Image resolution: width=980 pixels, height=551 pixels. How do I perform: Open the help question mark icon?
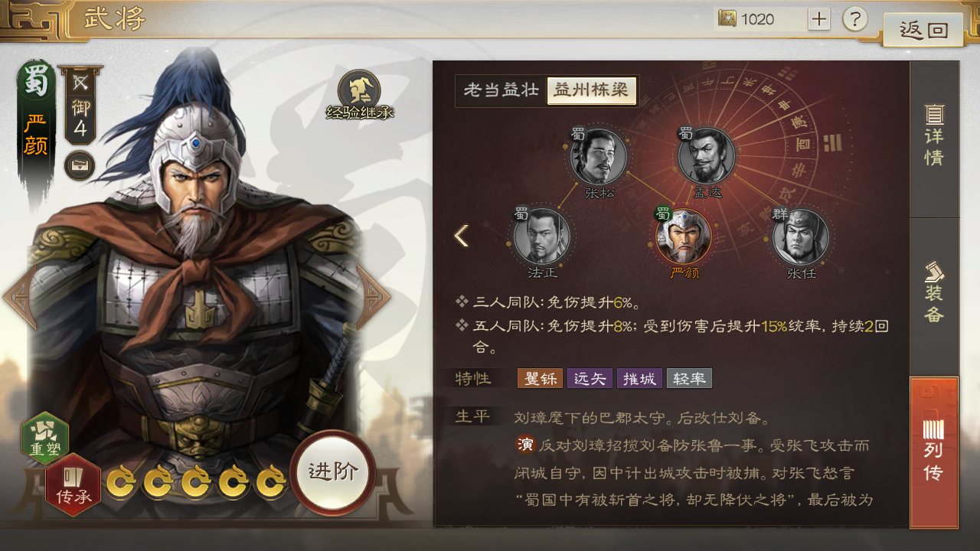tap(855, 18)
